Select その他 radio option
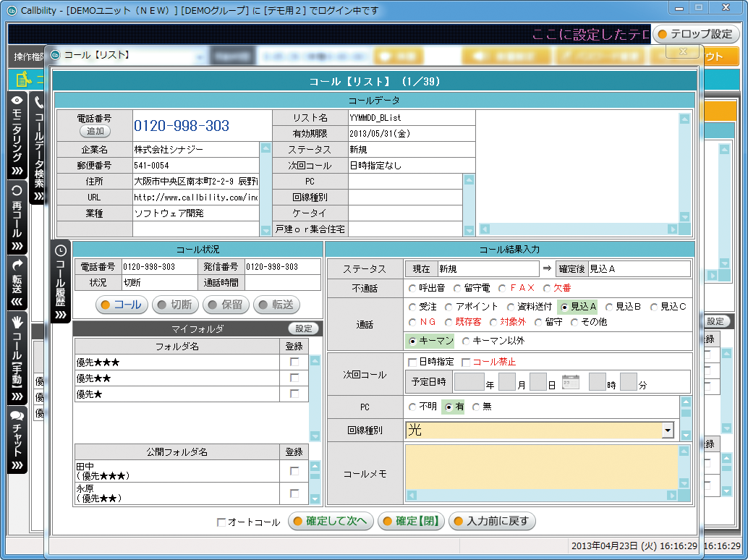The height and width of the screenshot is (560, 748). tap(574, 323)
